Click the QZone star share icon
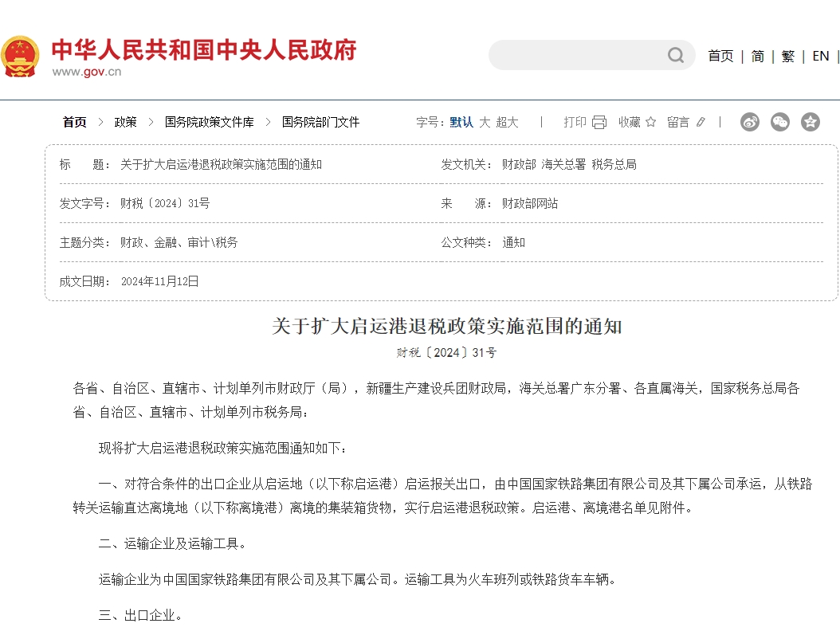Viewport: 840px width, 639px height. (811, 122)
